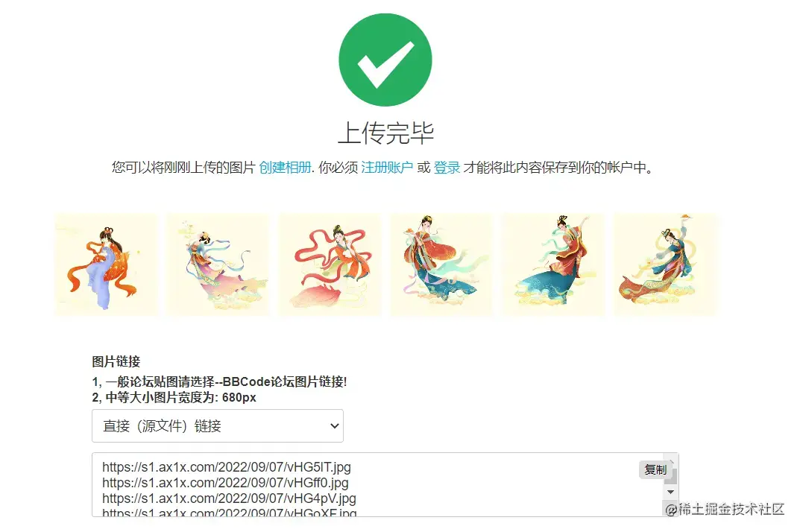View third thumbnail with red swirling ribbons
This screenshot has width=800, height=532.
point(330,265)
